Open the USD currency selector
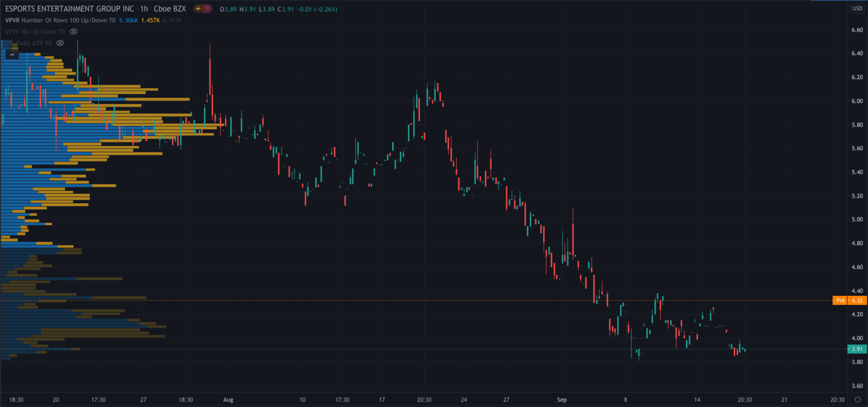868x407 pixels. (857, 9)
